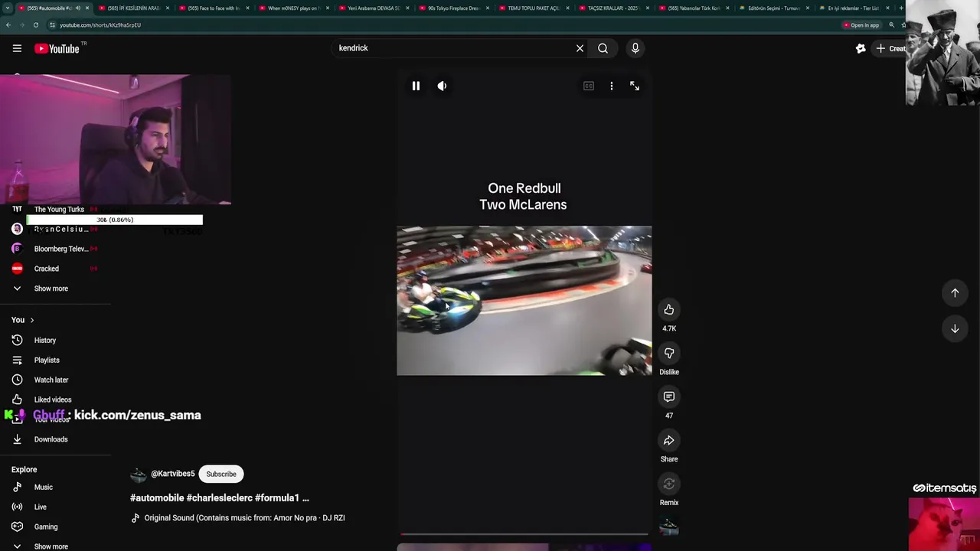
Task: Enter fullscreen for the Short
Action: click(635, 86)
